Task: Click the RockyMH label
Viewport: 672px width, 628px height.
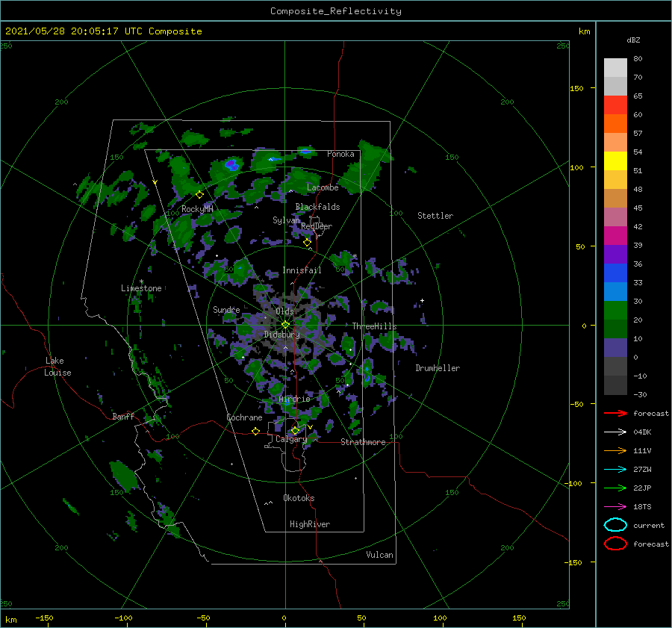Action: (x=197, y=209)
